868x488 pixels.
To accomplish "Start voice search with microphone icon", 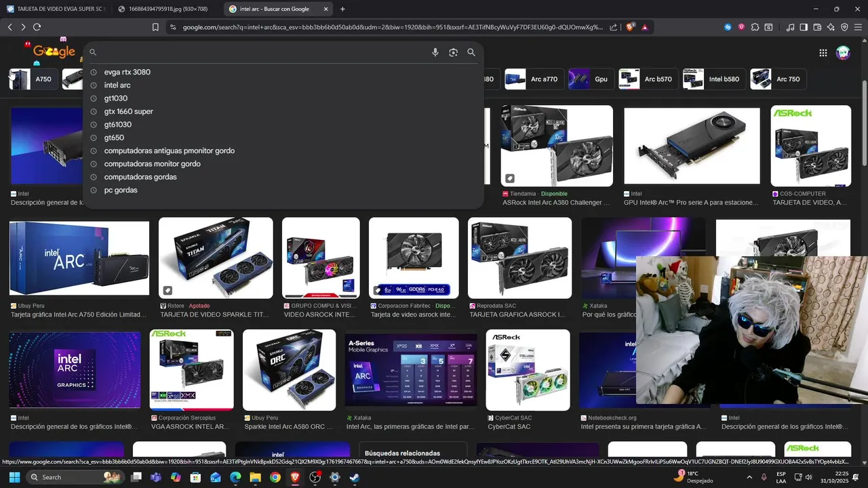I will (x=435, y=52).
